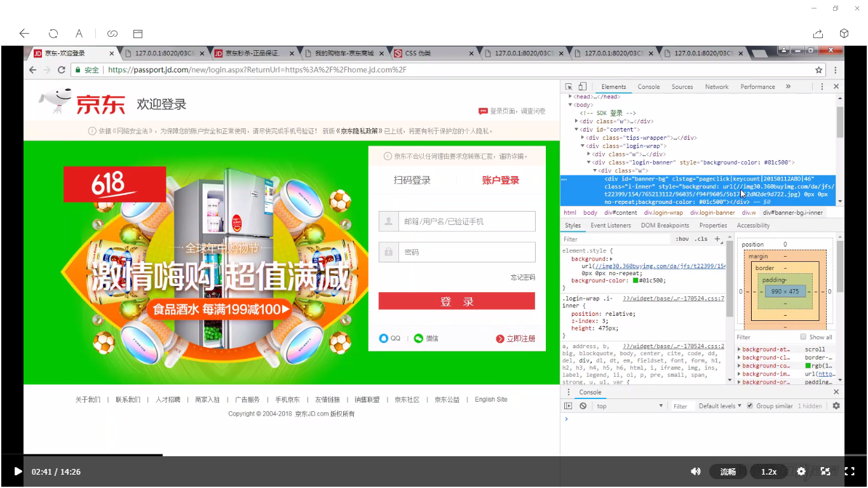The width and height of the screenshot is (868, 488).
Task: Click the red 登录 login button
Action: [457, 301]
